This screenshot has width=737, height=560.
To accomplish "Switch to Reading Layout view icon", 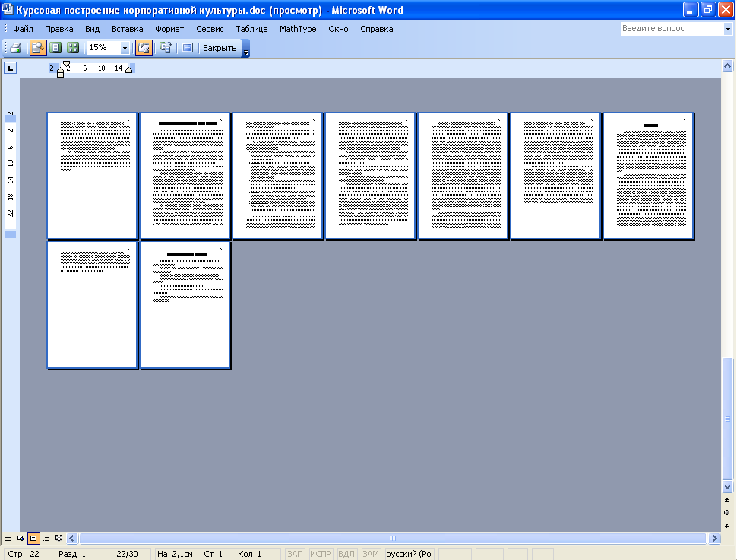I will 59,539.
